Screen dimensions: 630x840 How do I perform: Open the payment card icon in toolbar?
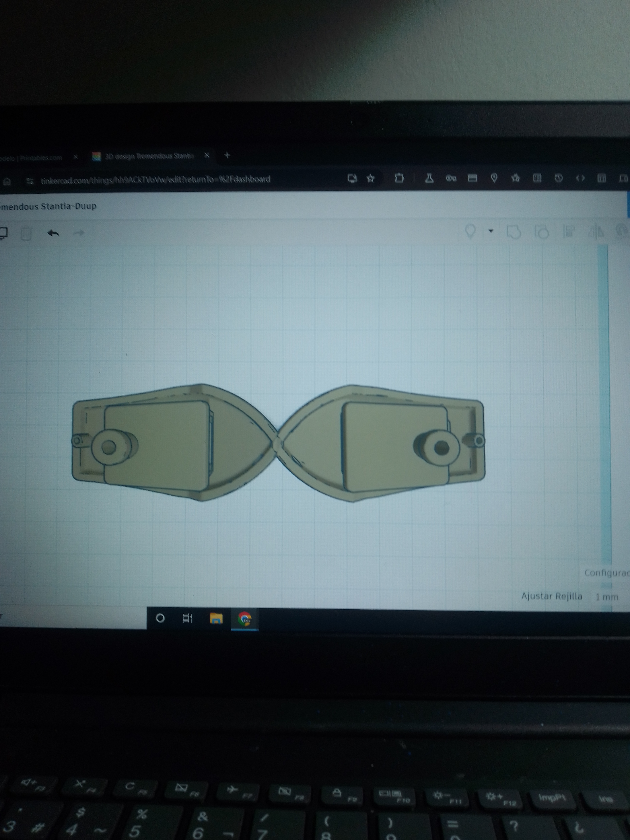[x=472, y=178]
